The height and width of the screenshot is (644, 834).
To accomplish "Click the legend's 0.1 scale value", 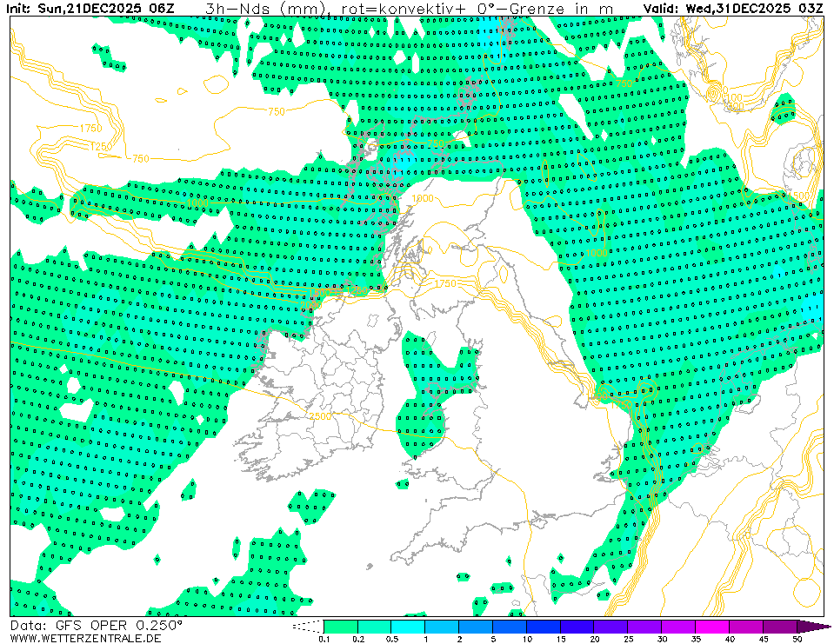I will pyautogui.click(x=324, y=639).
